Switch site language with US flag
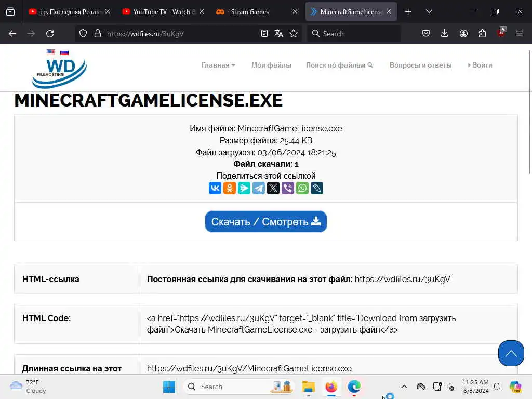The image size is (532, 399). 51,52
